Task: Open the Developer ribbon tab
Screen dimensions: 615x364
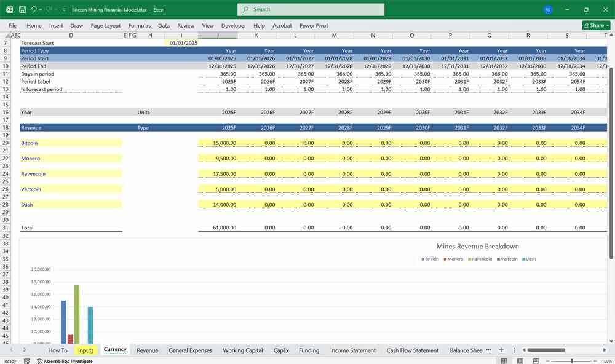Action: 233,25
